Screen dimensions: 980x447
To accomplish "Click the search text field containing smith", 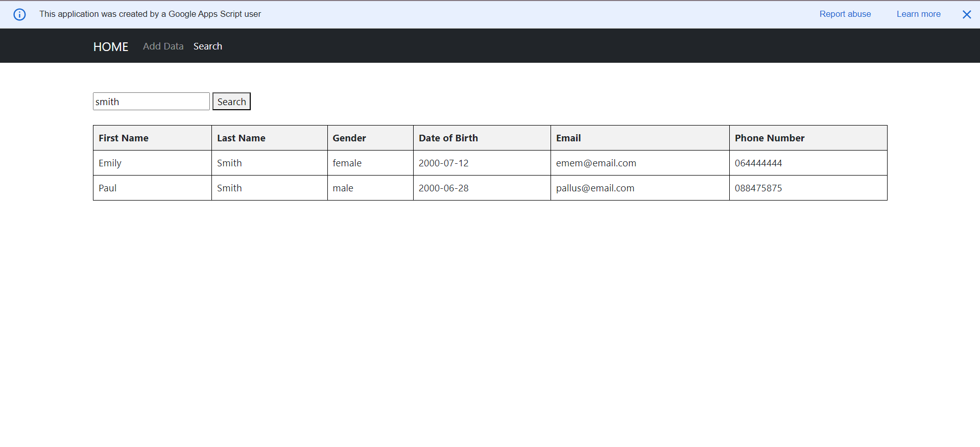I will (151, 102).
